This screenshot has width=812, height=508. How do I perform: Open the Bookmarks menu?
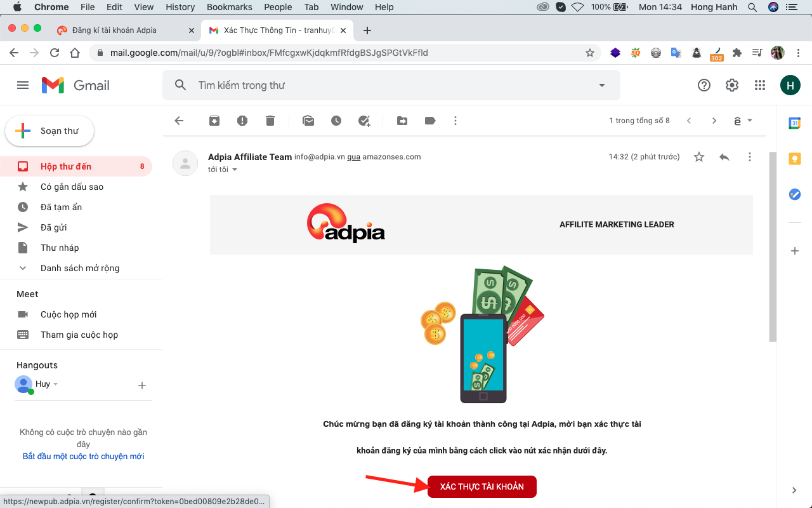pyautogui.click(x=229, y=7)
